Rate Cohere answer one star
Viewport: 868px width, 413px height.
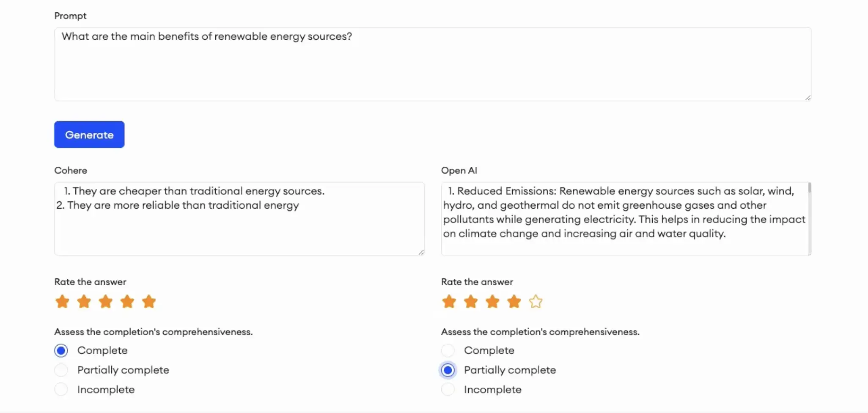point(62,302)
